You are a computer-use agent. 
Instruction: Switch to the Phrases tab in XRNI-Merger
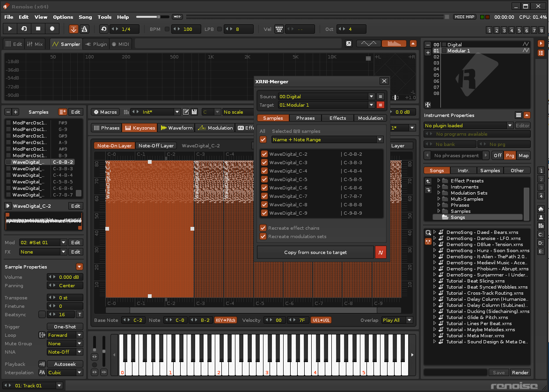click(305, 118)
